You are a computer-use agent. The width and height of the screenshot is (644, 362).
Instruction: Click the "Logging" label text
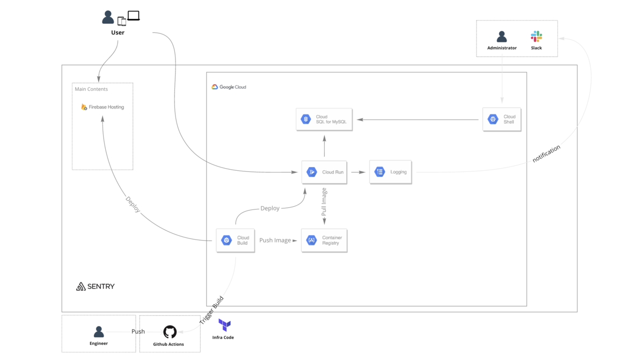[x=398, y=172]
